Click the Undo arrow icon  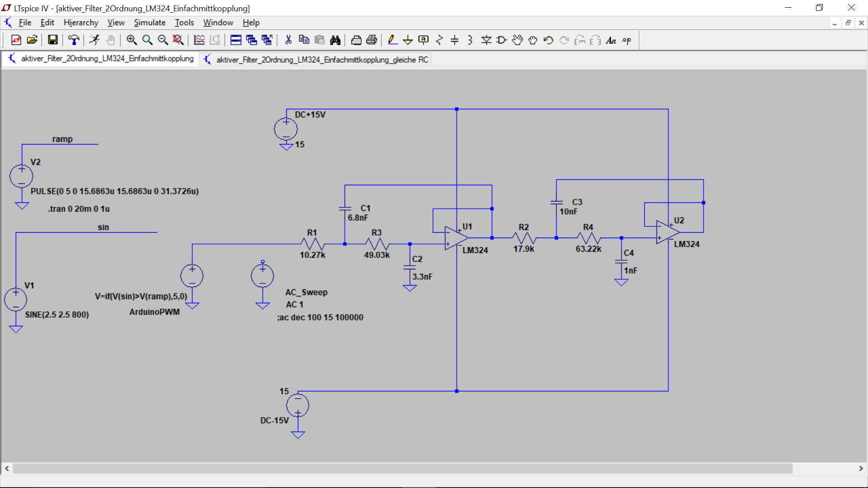[x=549, y=40]
